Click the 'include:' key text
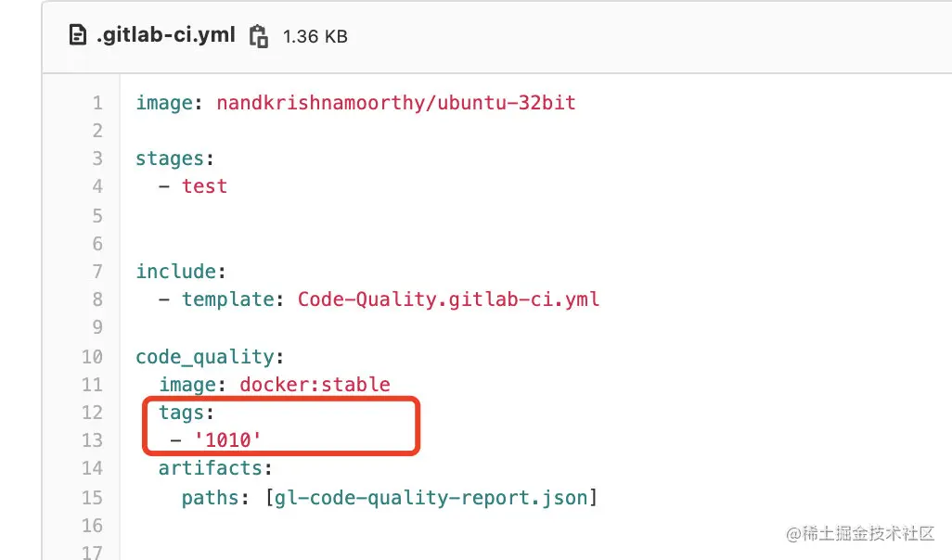Screen dimensions: 952x560 pyautogui.click(x=181, y=272)
